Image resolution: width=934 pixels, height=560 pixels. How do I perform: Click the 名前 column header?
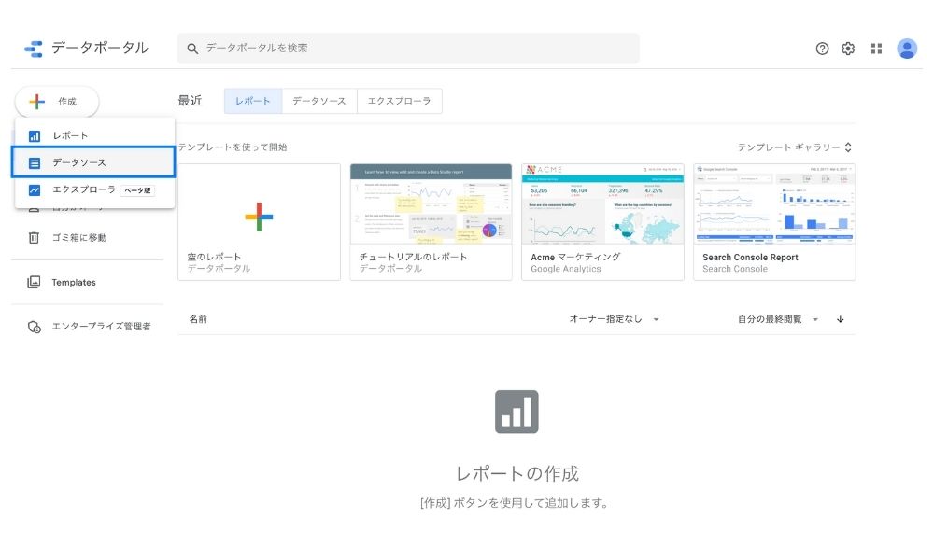coord(198,319)
